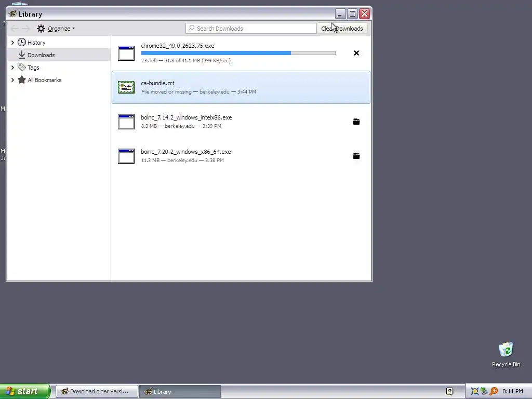The height and width of the screenshot is (399, 532).
Task: Click the magnifier icon in the search box
Action: [191, 28]
